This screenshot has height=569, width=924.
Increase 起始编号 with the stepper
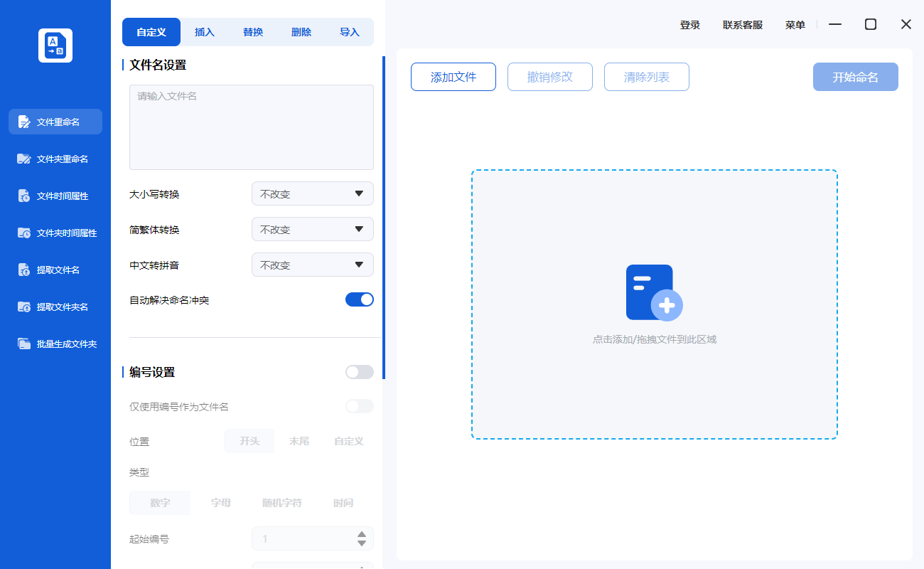[x=362, y=534]
